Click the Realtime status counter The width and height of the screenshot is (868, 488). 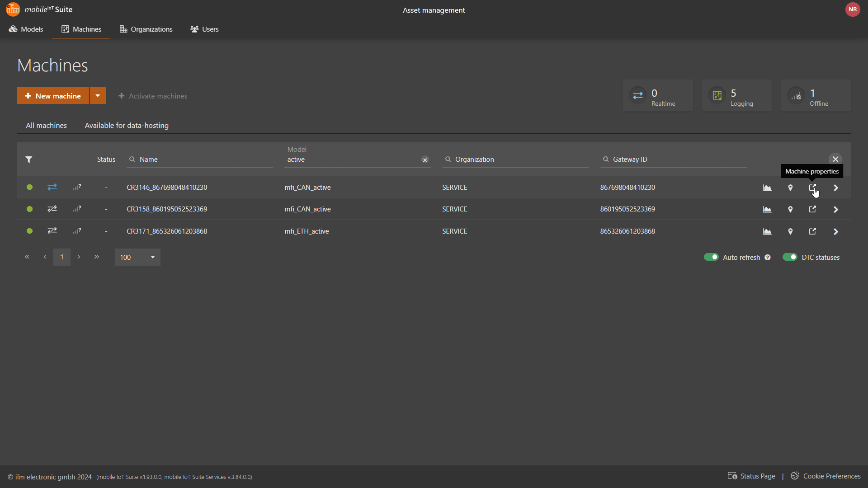point(658,96)
